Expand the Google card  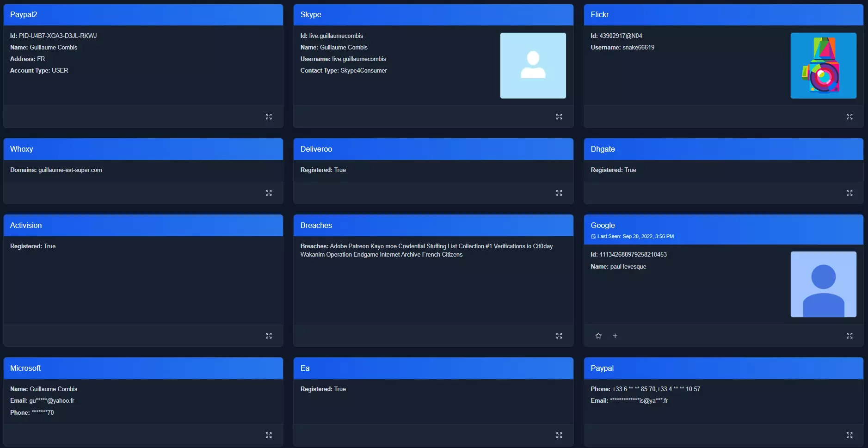(x=850, y=336)
